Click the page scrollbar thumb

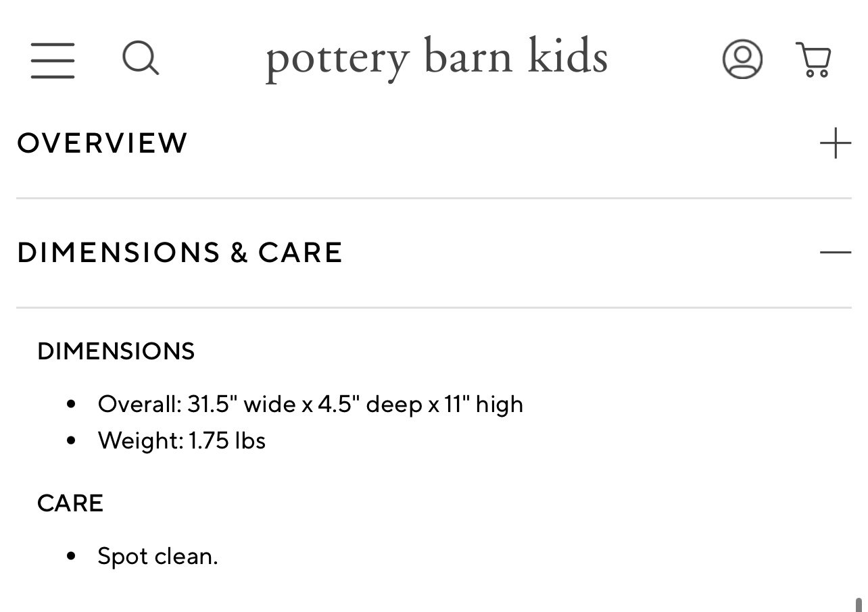[x=859, y=604]
